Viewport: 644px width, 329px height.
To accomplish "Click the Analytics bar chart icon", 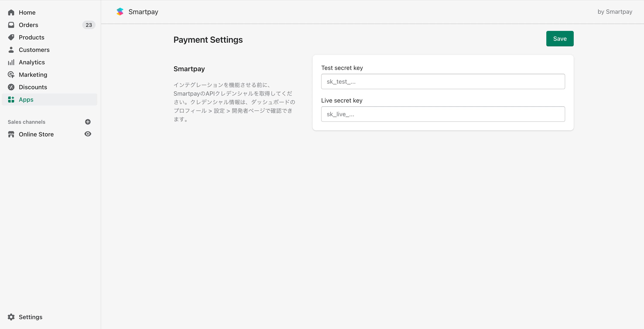I will 11,62.
